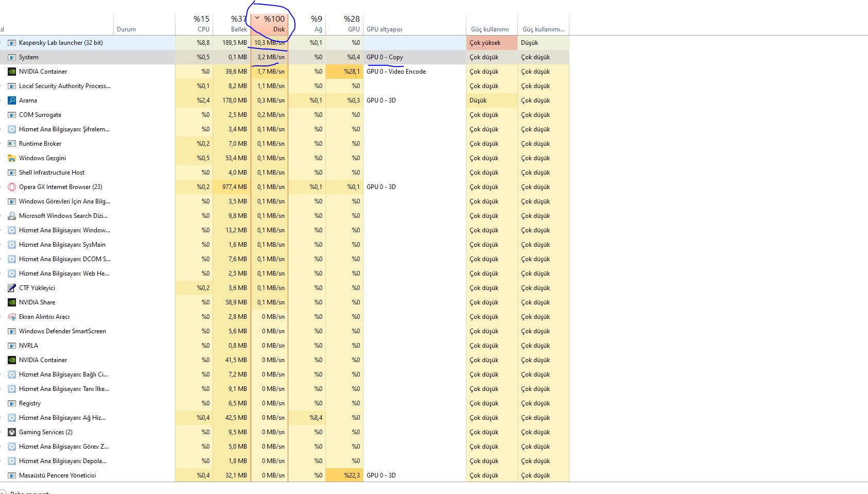Sort by the first Güç kullanımı column header
This screenshot has width=868, height=494.
pyautogui.click(x=492, y=24)
